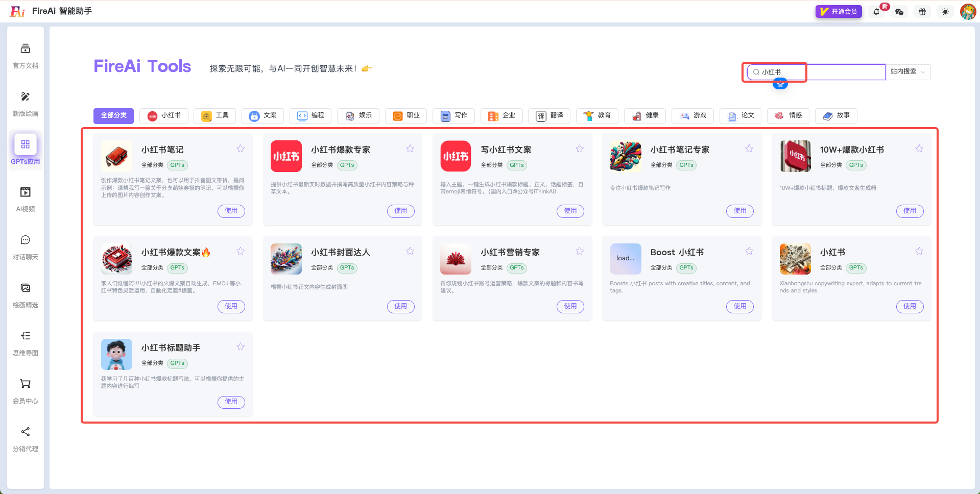The image size is (980, 494).
Task: Toggle light/dark theme sun icon
Action: (x=945, y=12)
